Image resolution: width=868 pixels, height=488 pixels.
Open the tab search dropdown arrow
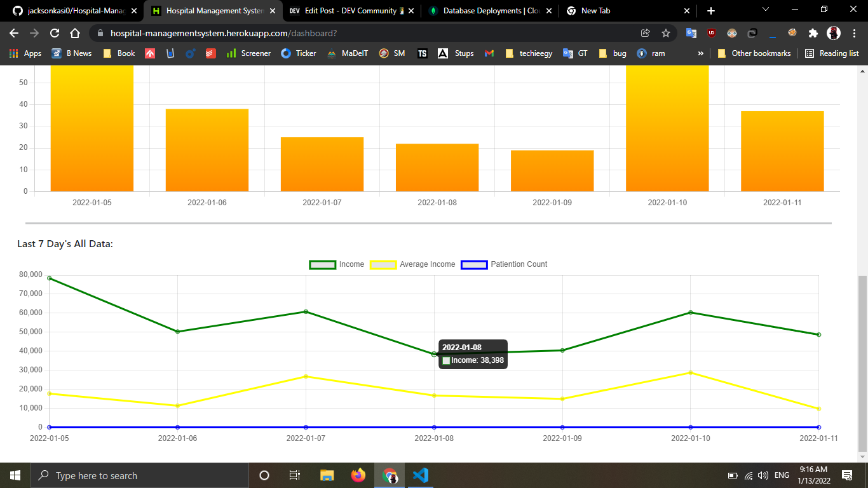coord(765,10)
